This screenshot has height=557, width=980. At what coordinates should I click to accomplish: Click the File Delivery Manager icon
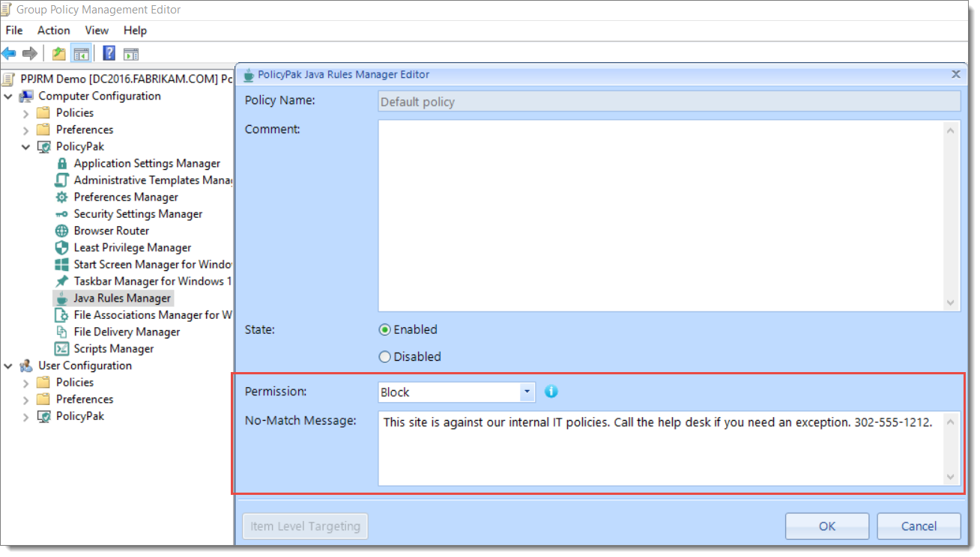click(x=62, y=332)
